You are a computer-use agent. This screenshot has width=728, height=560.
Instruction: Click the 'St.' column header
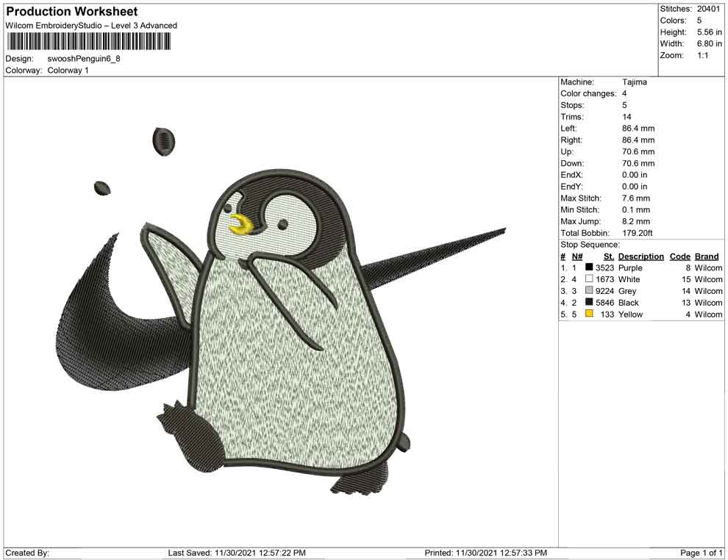point(609,256)
